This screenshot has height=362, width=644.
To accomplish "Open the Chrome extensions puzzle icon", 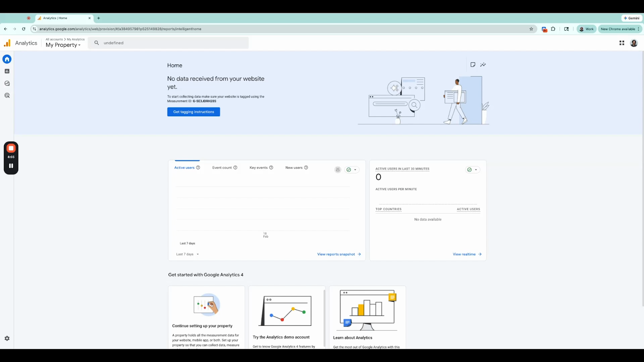I will (x=553, y=29).
